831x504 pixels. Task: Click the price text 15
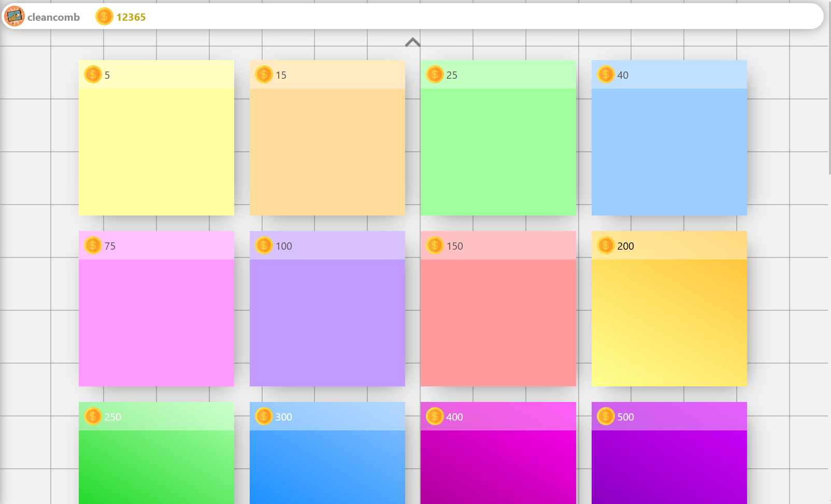pos(281,75)
